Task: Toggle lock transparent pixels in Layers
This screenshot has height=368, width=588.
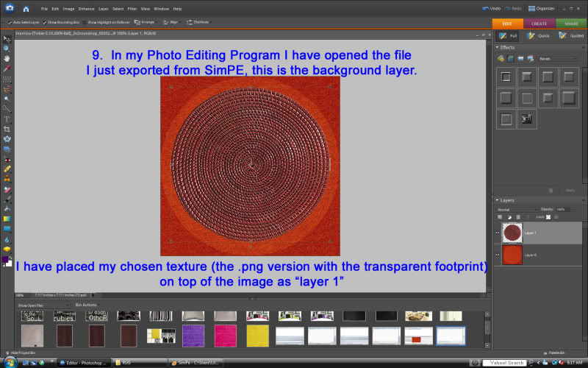Action: (548, 217)
